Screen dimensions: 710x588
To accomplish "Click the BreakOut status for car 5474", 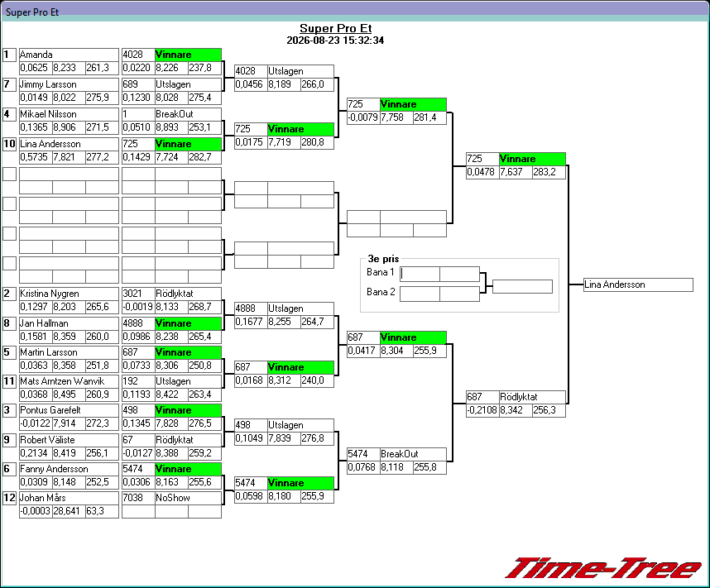I will point(413,454).
